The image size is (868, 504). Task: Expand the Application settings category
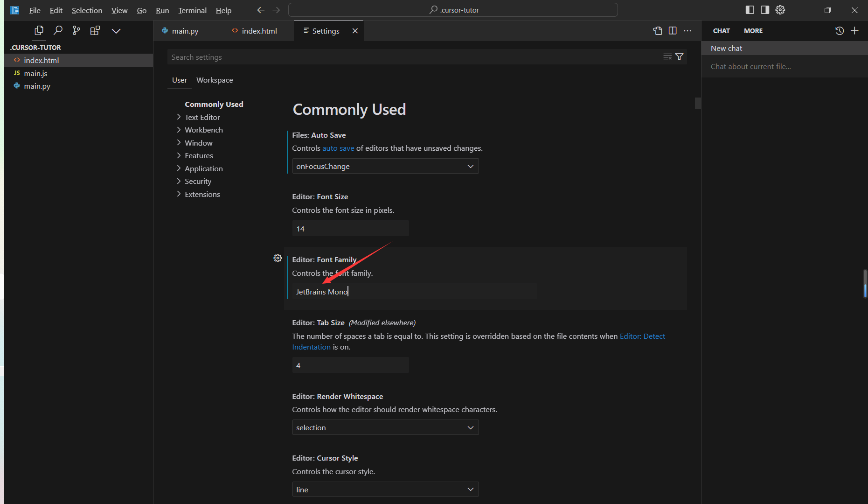[203, 168]
